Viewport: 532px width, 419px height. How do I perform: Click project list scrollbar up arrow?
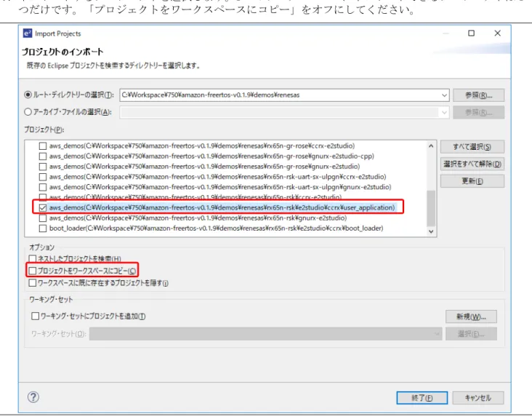(x=431, y=146)
